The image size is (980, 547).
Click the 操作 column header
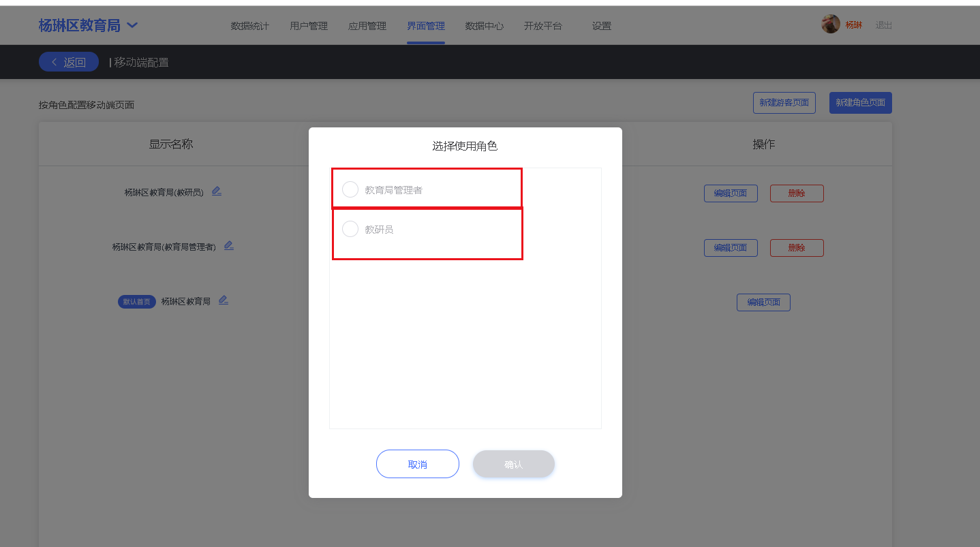763,144
